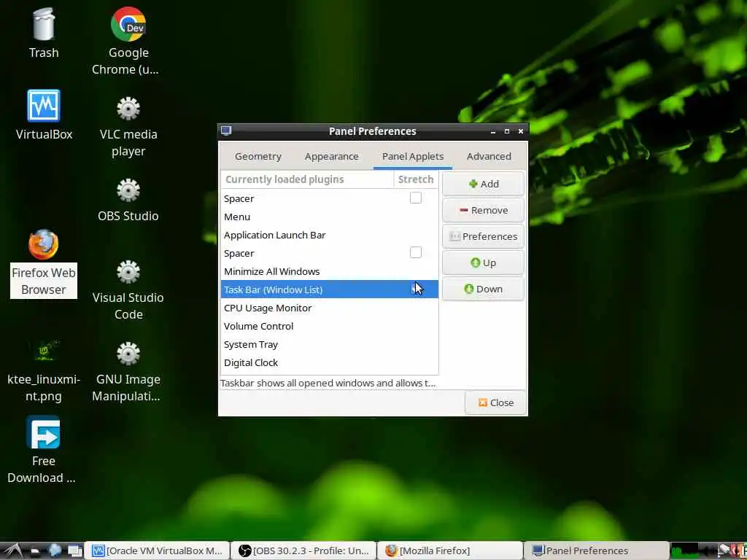Click the CPU usage monitor graph in panel
747x560 pixels.
click(x=686, y=551)
